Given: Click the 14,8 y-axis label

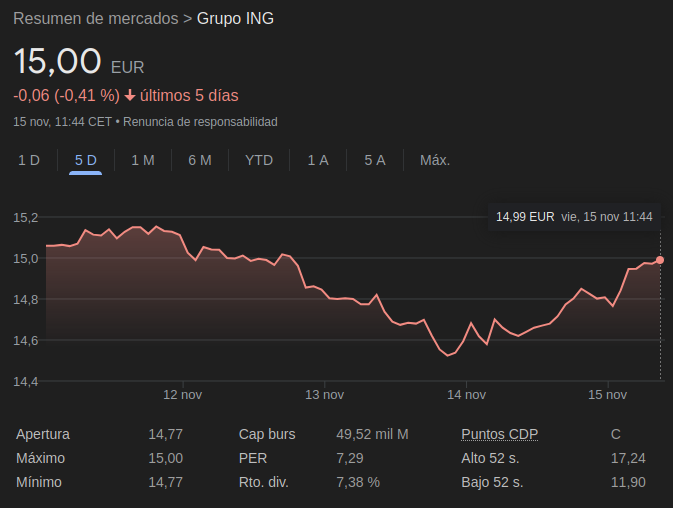Looking at the screenshot, I should pyautogui.click(x=26, y=300).
